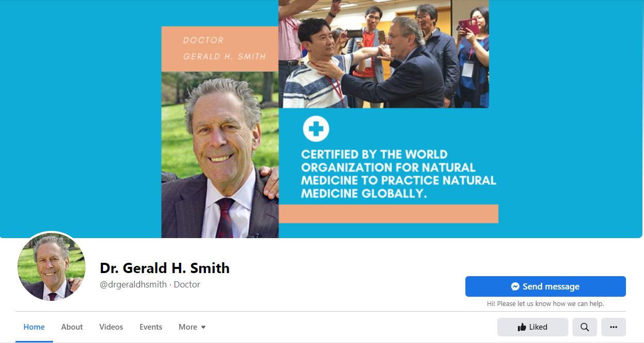
Task: Open the Events tab
Action: (151, 327)
